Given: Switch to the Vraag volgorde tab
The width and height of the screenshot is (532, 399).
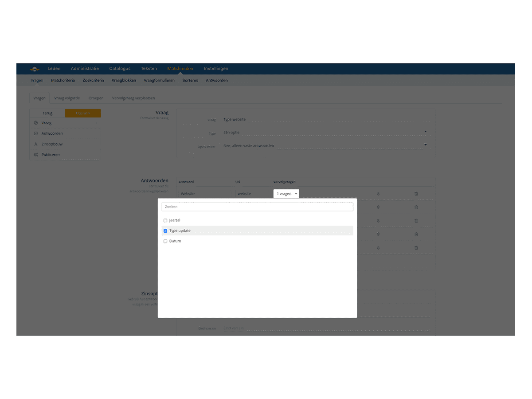Looking at the screenshot, I should pos(67,98).
